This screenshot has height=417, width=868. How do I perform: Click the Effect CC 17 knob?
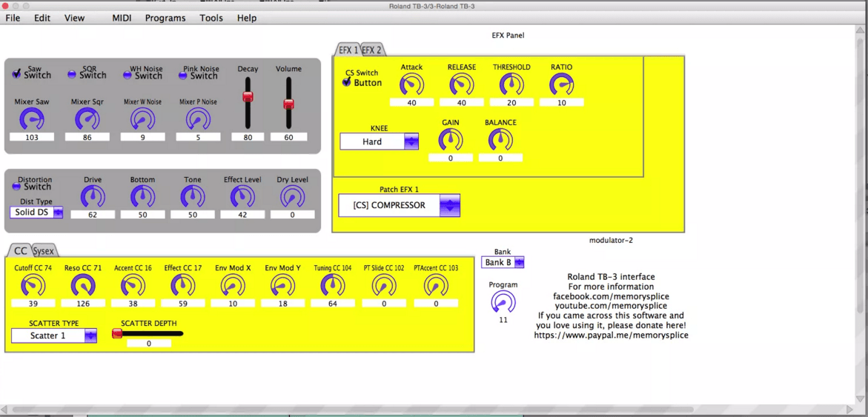tap(182, 286)
